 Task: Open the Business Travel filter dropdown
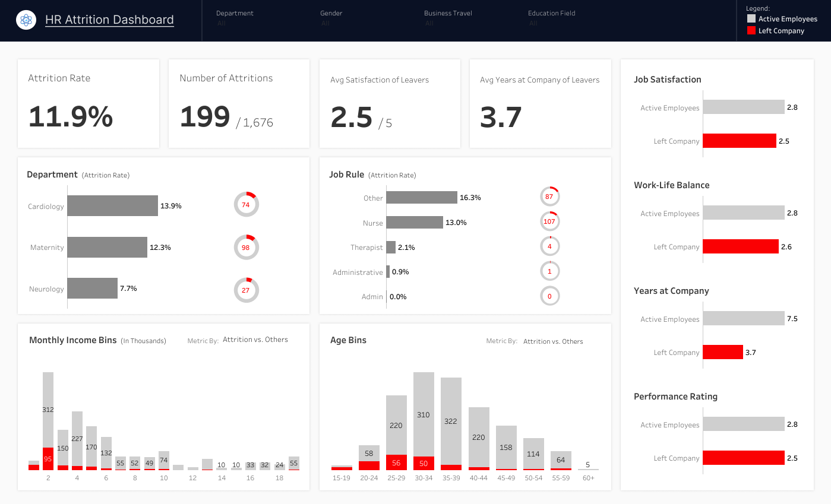click(448, 18)
